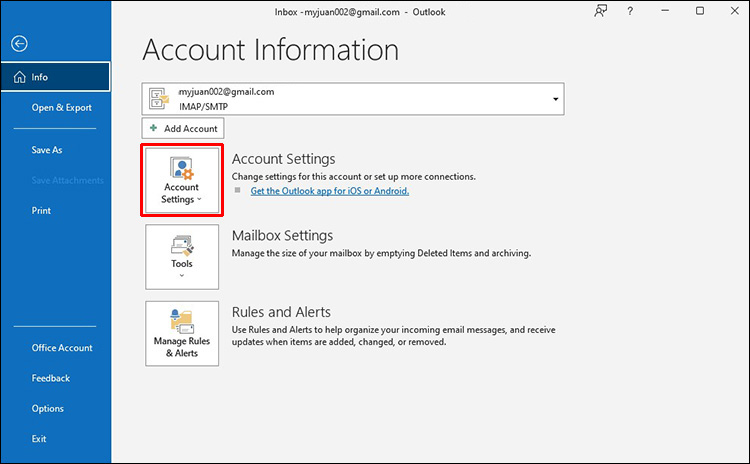Image resolution: width=750 pixels, height=464 pixels.
Task: Click the back arrow icon
Action: pyautogui.click(x=19, y=44)
